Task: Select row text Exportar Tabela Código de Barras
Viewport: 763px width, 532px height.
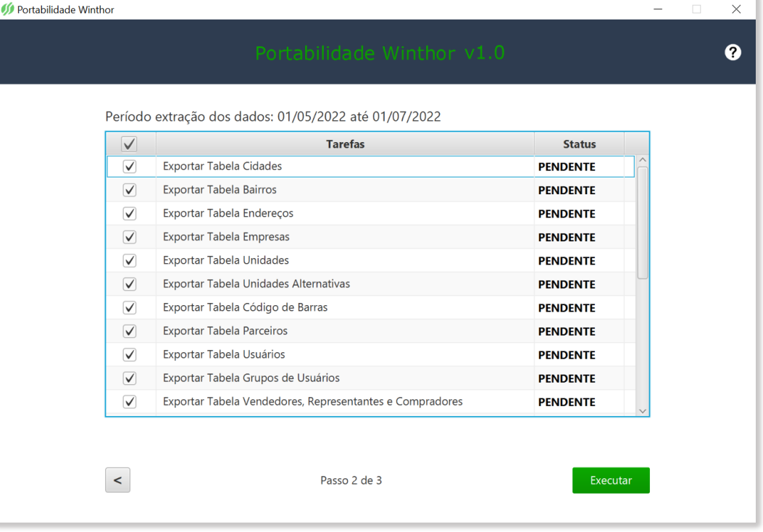Action: pyautogui.click(x=245, y=307)
